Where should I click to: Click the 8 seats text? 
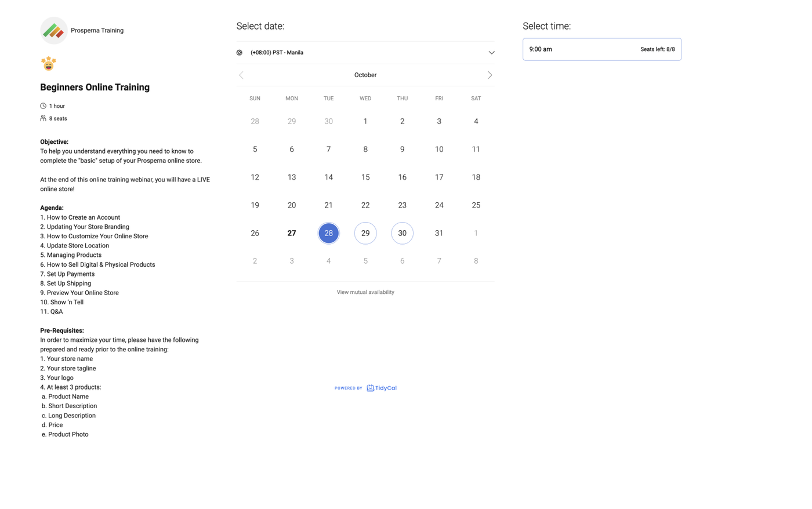[x=58, y=118]
